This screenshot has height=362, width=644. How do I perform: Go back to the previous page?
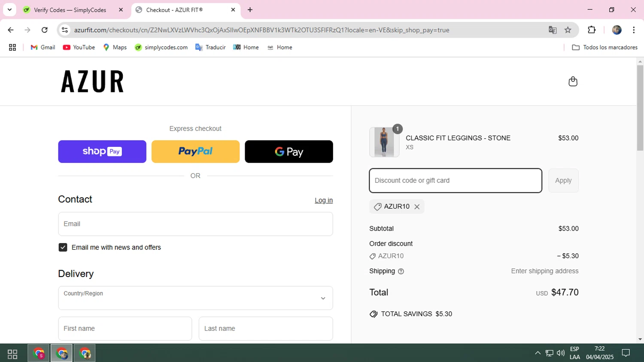pos(11,30)
